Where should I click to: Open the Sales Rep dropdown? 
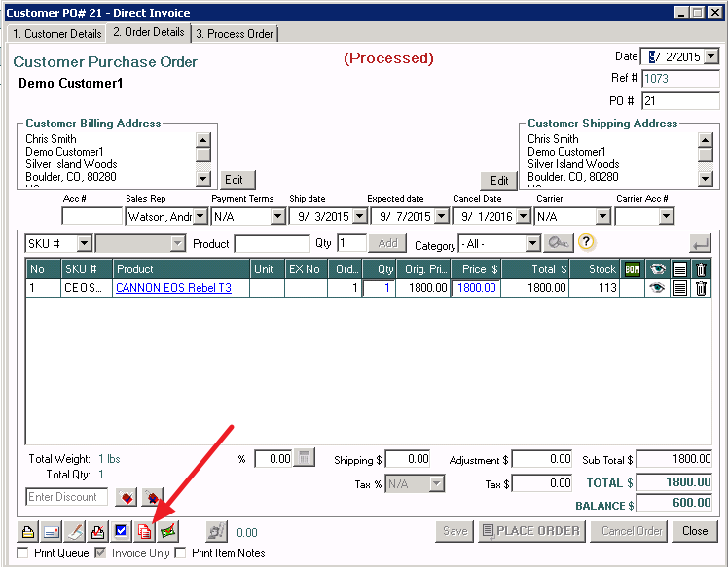click(200, 216)
